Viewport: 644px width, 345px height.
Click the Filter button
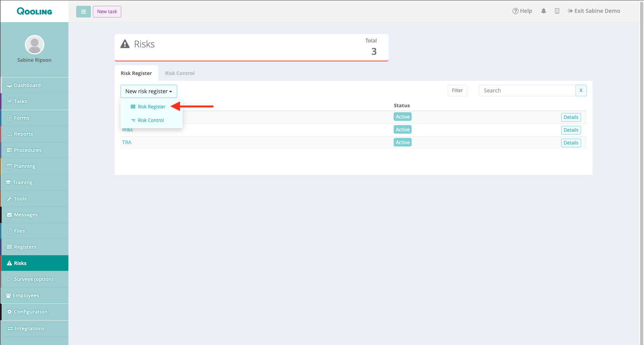point(457,91)
